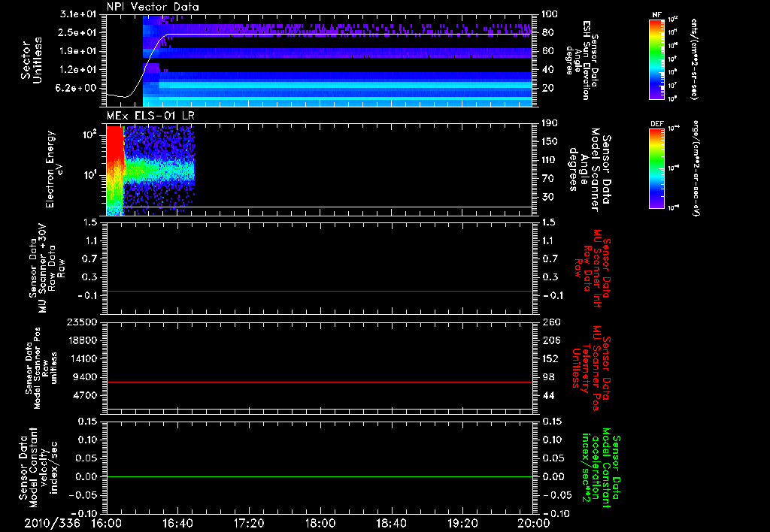
Task: Click the "1.9e+01" Sector tick label
Action: point(78,51)
